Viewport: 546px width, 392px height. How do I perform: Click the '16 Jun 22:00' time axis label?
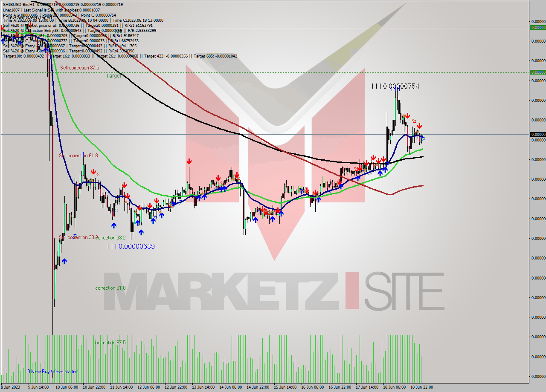click(339, 387)
